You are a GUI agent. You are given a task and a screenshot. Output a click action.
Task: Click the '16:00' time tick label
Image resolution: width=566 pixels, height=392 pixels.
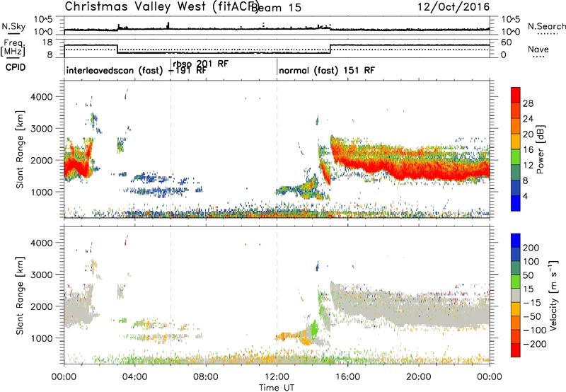(347, 377)
